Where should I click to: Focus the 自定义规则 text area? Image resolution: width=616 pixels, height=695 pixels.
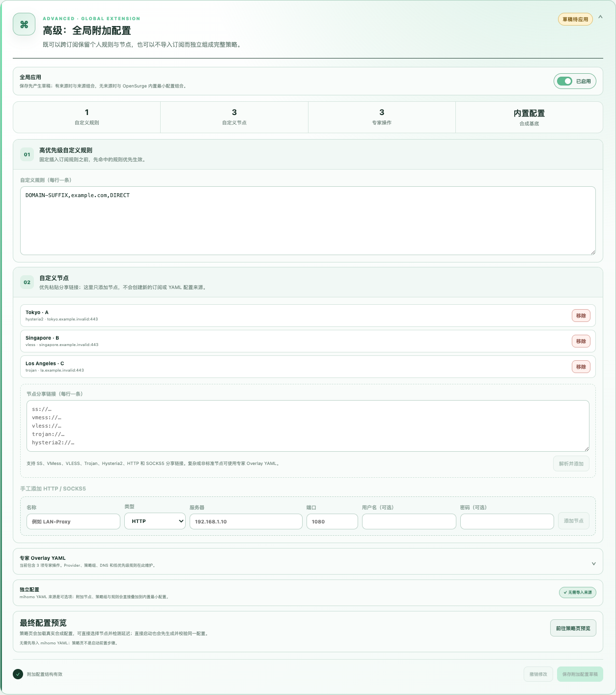click(308, 221)
